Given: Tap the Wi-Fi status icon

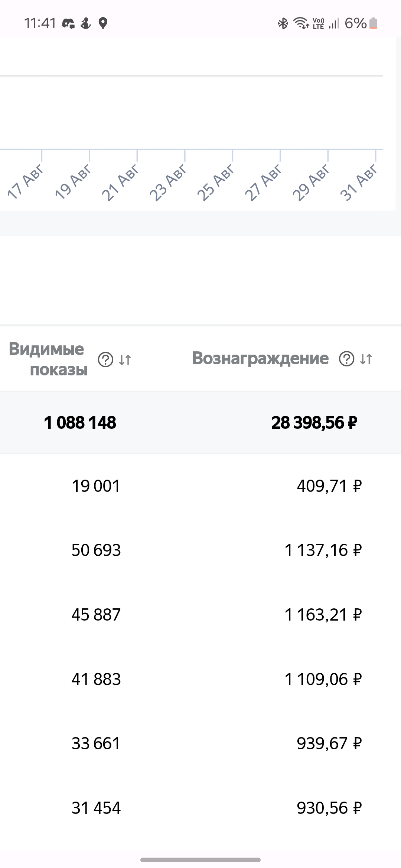Looking at the screenshot, I should tap(301, 23).
